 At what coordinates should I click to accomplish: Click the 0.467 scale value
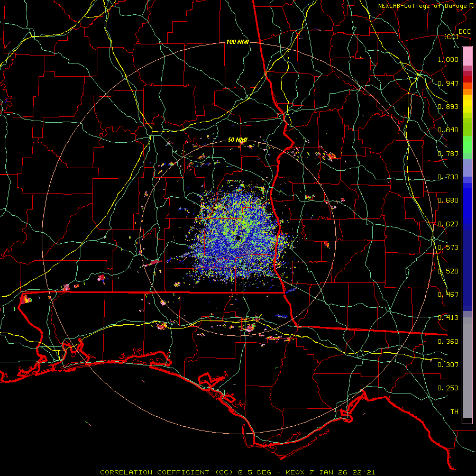click(x=448, y=295)
